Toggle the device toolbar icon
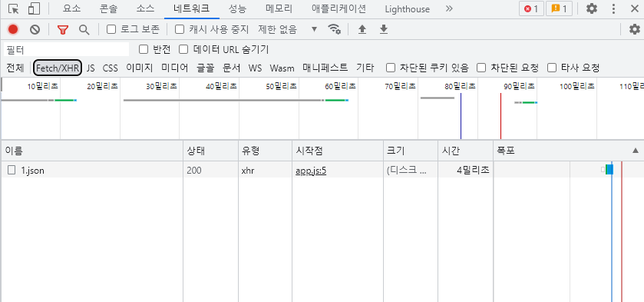The image size is (644, 302). 35,8
